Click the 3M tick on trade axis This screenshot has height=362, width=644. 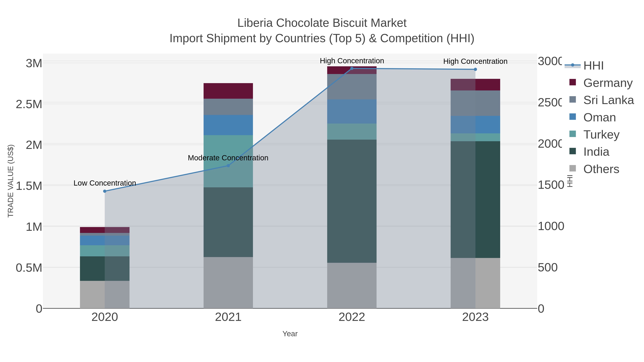click(x=34, y=63)
